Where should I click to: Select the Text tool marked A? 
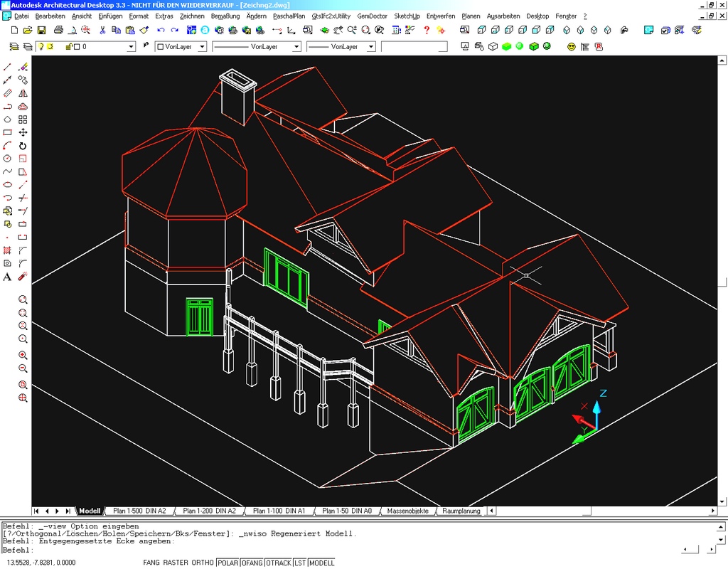coord(8,277)
